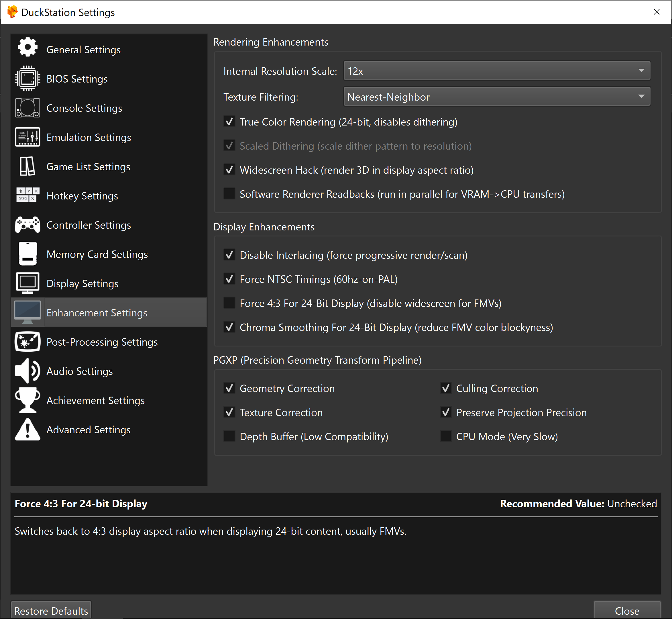Screen dimensions: 672x619
Task: Close the DuckStation Settings window
Action: 657,12
